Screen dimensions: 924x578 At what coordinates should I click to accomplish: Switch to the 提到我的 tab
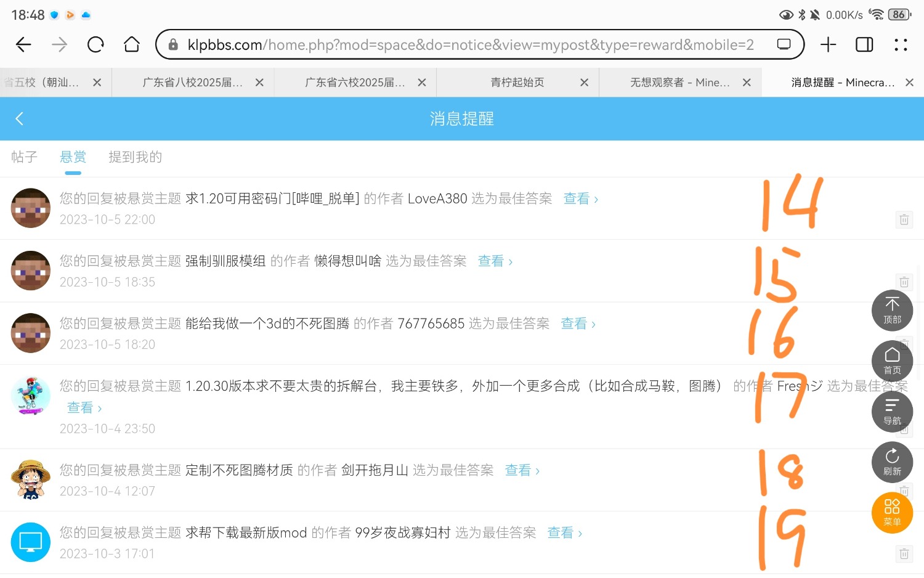tap(136, 157)
